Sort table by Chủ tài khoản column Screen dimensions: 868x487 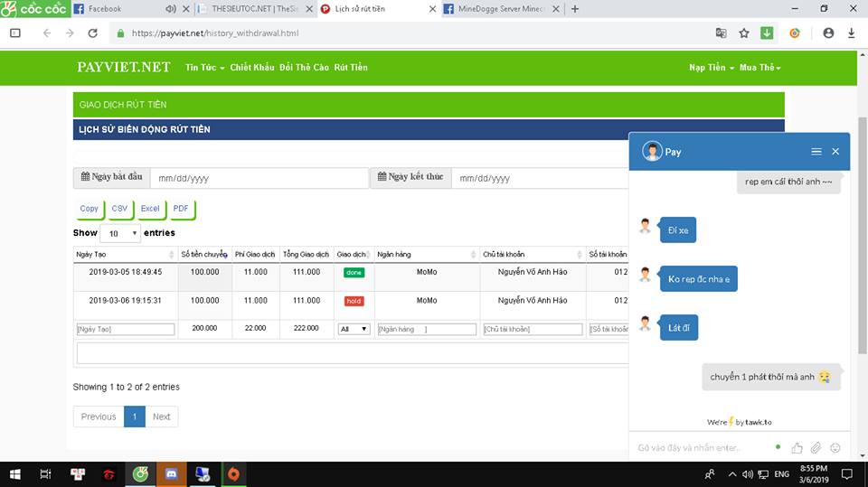tap(532, 255)
